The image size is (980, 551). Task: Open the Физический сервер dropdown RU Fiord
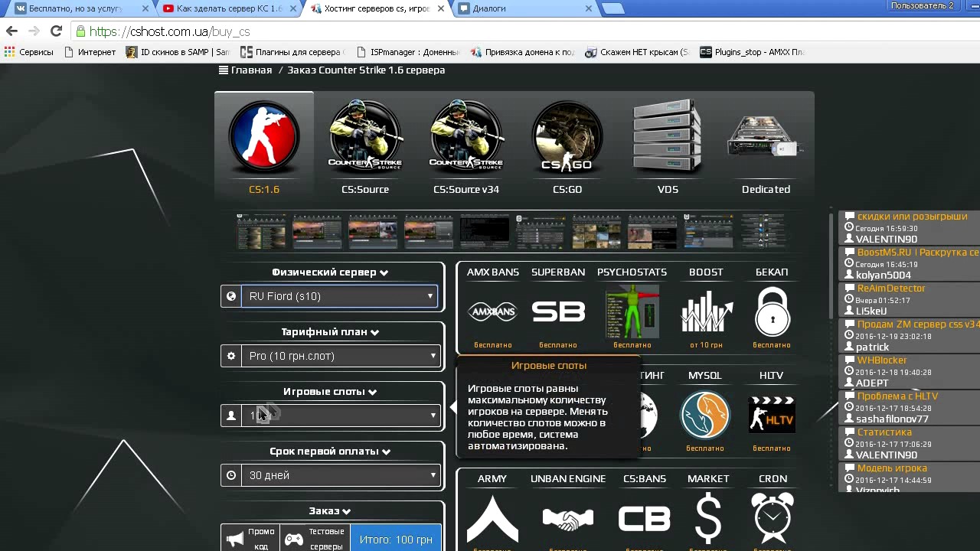[x=339, y=296]
